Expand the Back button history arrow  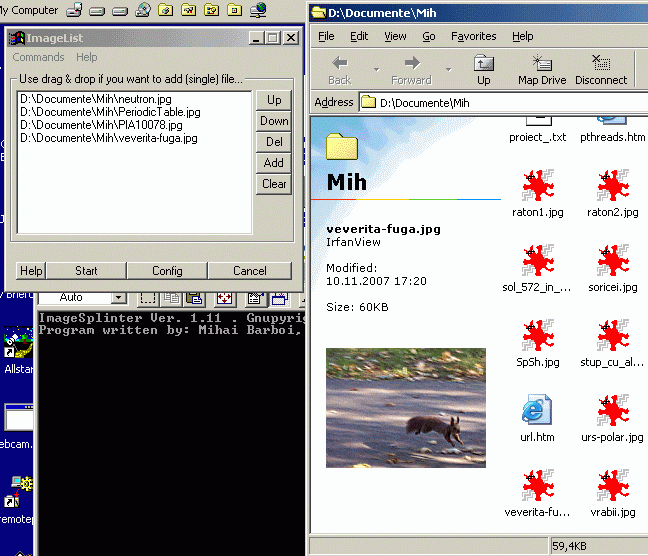tap(376, 70)
